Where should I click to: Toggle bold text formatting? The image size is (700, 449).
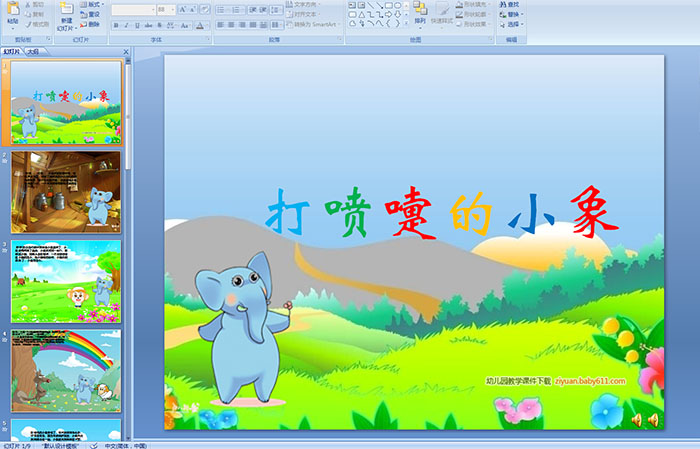click(115, 24)
